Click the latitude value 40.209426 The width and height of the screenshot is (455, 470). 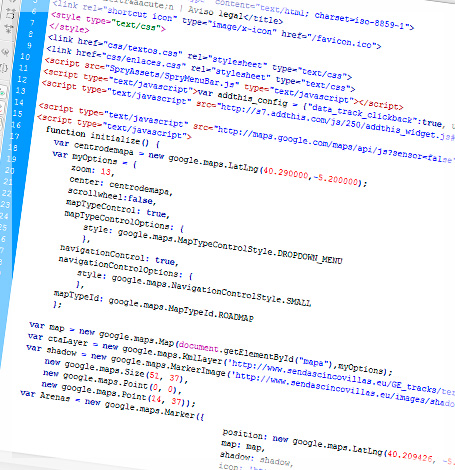409,456
